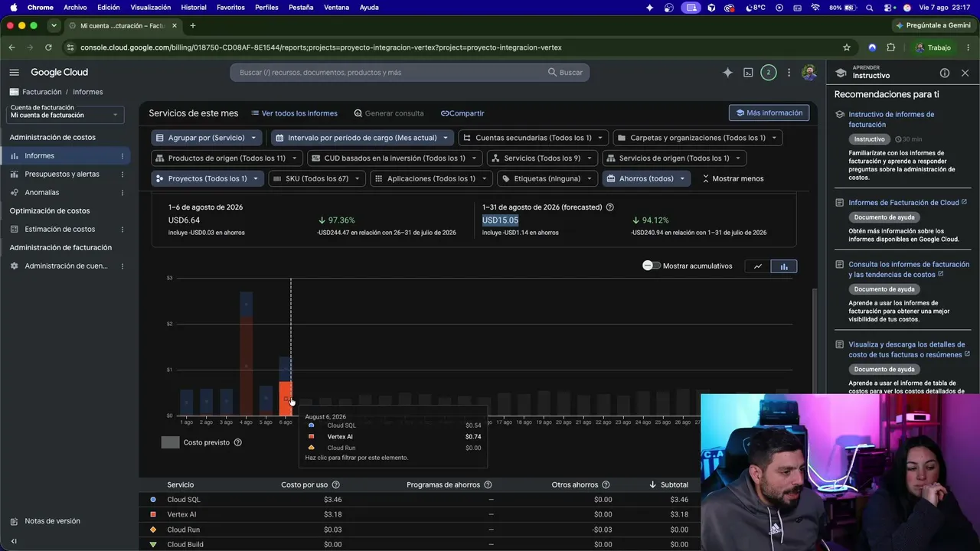980x551 pixels.
Task: Open Presupuestos y alertas in sidebar
Action: [62, 174]
